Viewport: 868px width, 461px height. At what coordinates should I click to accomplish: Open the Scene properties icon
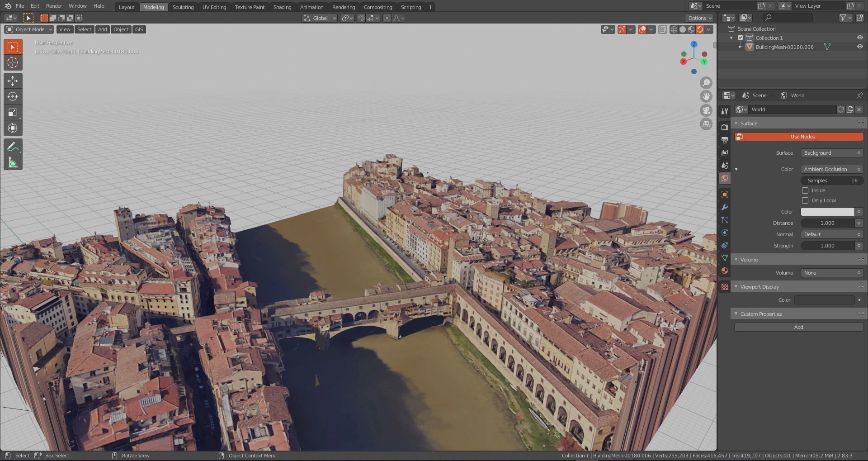click(x=725, y=165)
